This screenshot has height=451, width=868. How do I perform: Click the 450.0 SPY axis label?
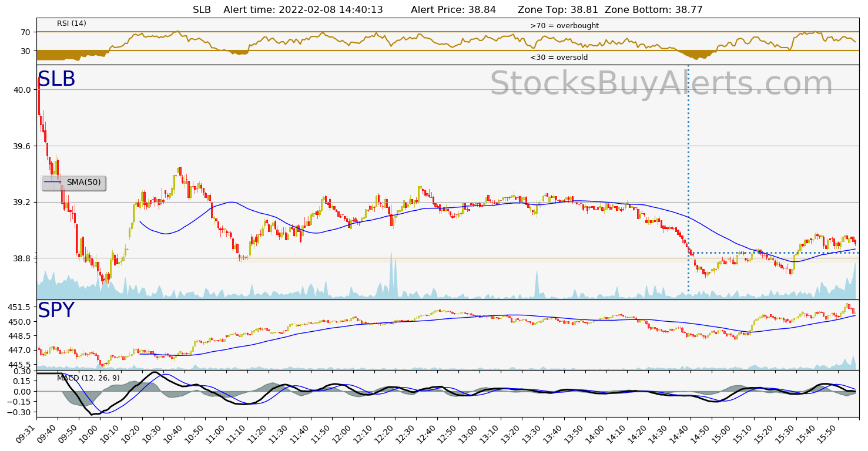pyautogui.click(x=20, y=322)
